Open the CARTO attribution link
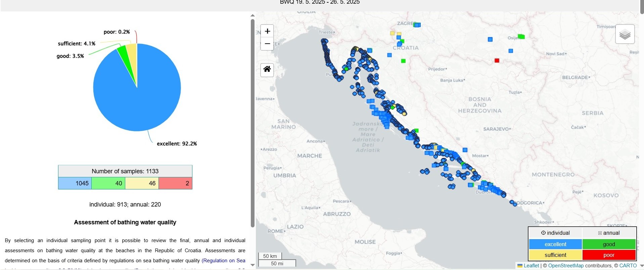Viewport: 644px width, 270px height. pos(628,266)
